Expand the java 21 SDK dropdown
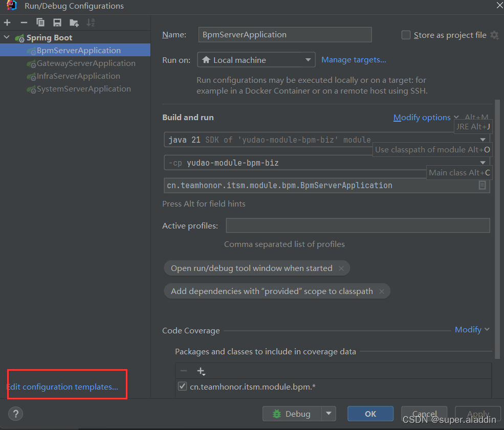504x430 pixels. coord(483,140)
